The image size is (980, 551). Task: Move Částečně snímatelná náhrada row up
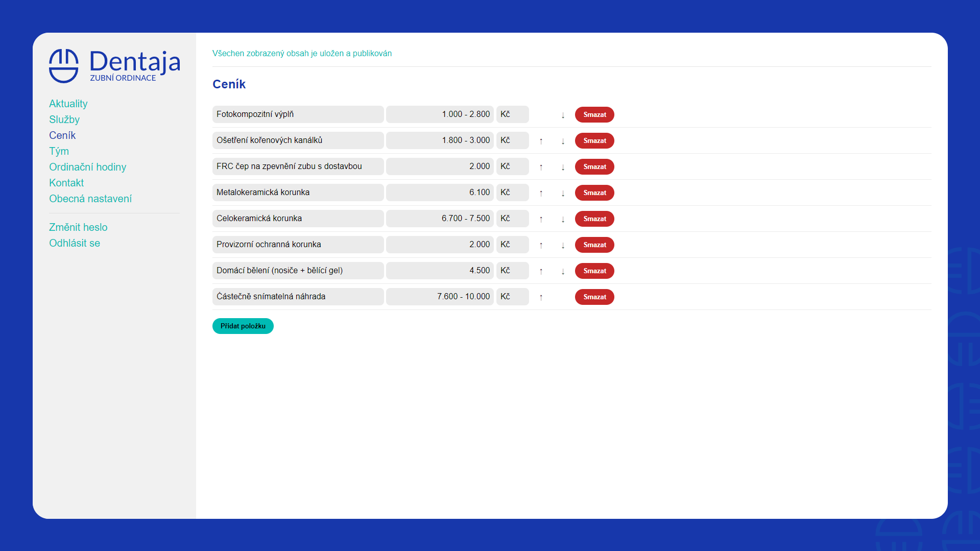pyautogui.click(x=541, y=297)
